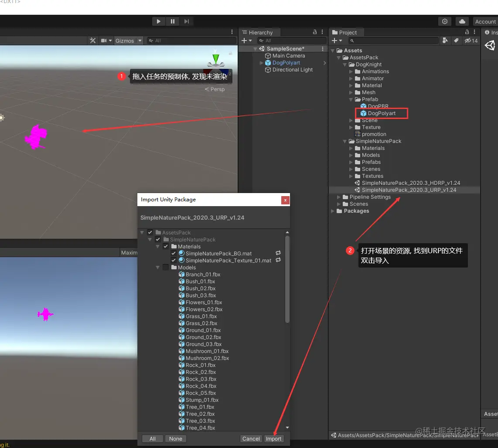Collapse the DogKnight folder

point(345,64)
